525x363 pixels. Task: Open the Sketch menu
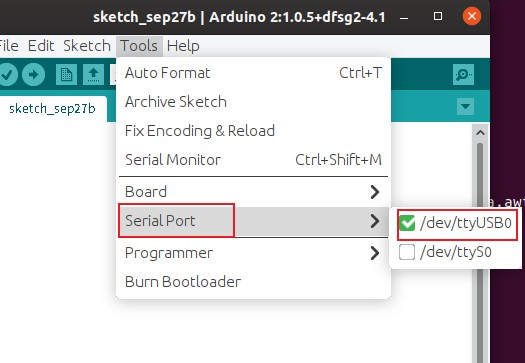(87, 46)
